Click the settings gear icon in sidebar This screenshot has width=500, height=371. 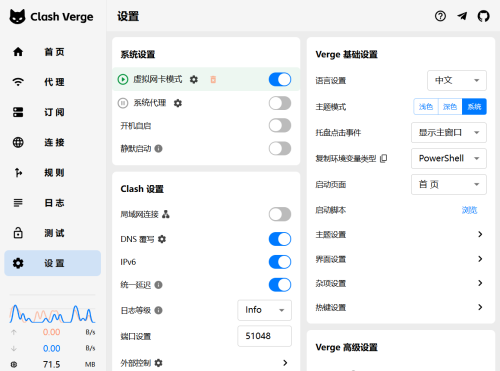pos(18,263)
